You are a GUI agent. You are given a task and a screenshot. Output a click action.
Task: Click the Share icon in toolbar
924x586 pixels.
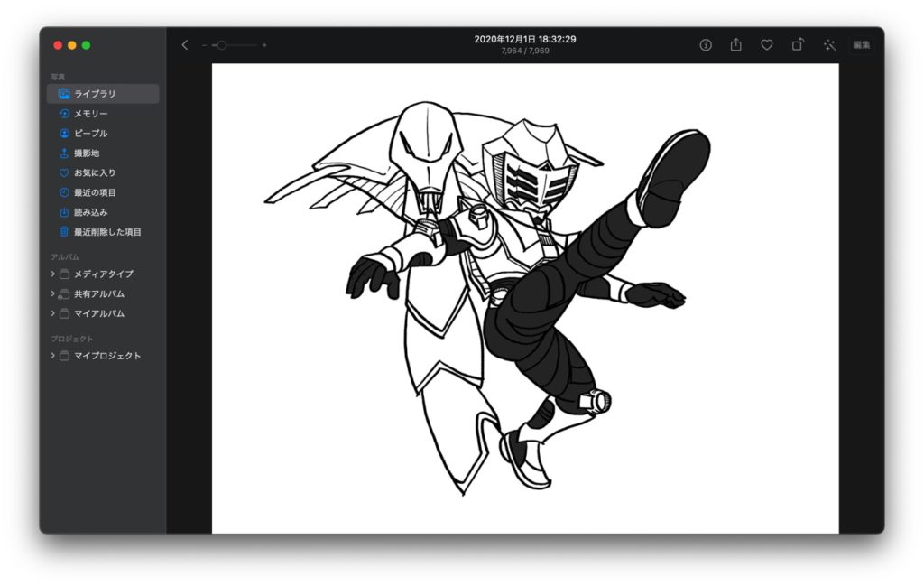pos(736,44)
